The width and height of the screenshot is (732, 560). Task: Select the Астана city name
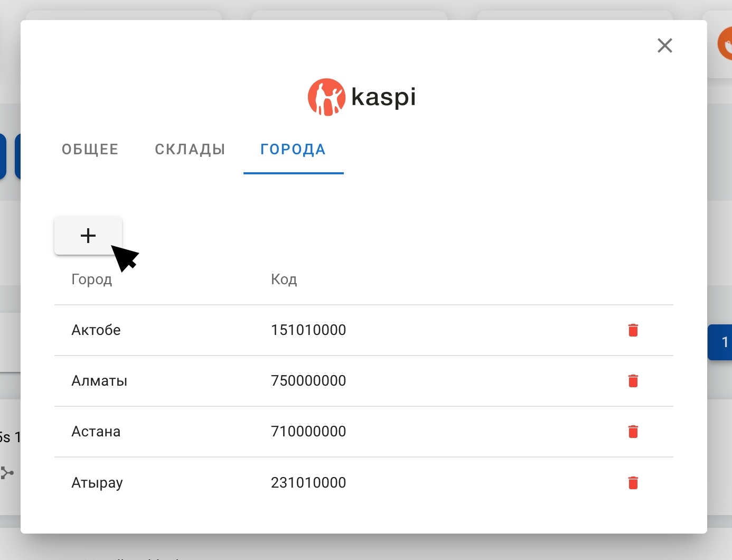point(96,432)
